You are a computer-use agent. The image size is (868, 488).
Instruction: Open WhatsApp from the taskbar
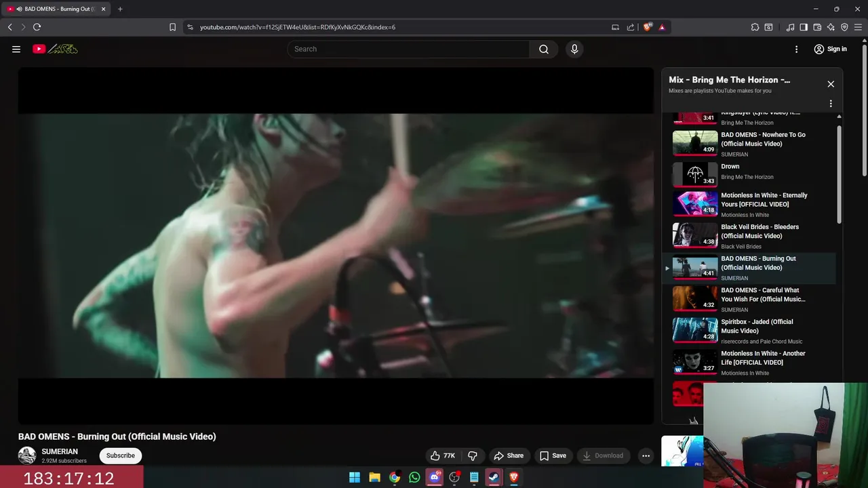point(414,477)
